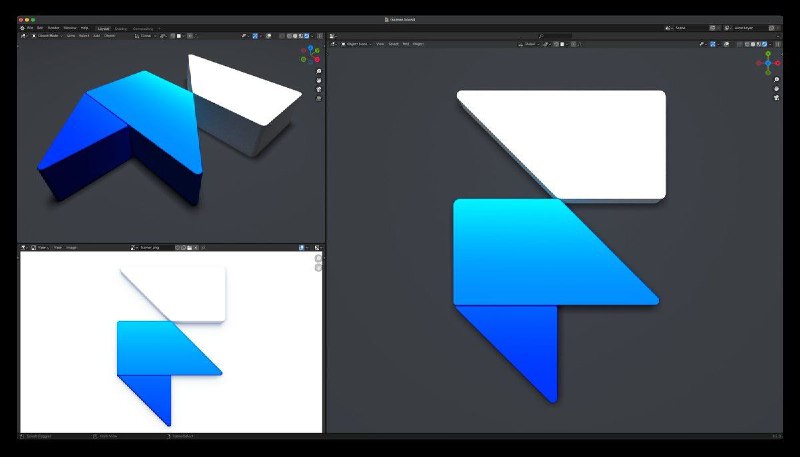Click the View menu in the image editor header
The width and height of the screenshot is (800, 457).
(x=58, y=247)
